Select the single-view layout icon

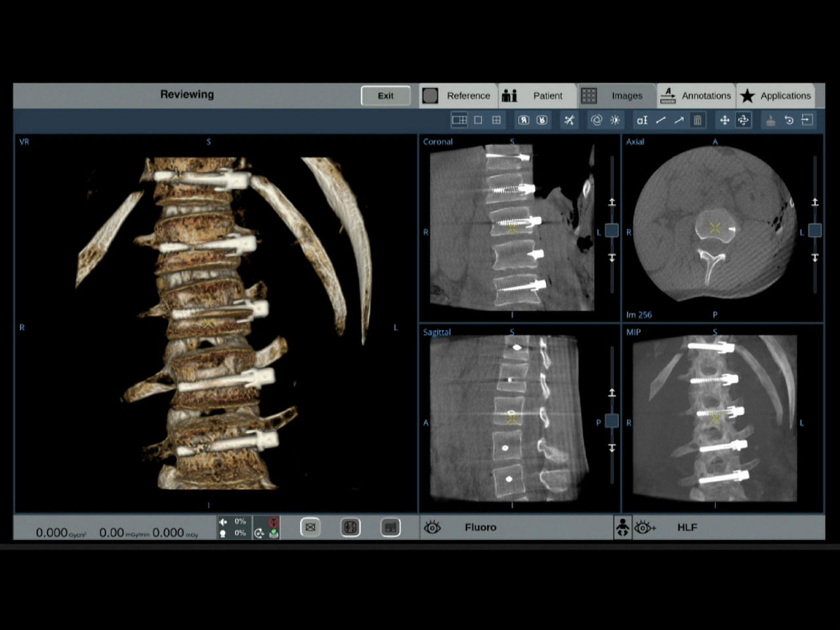point(478,120)
